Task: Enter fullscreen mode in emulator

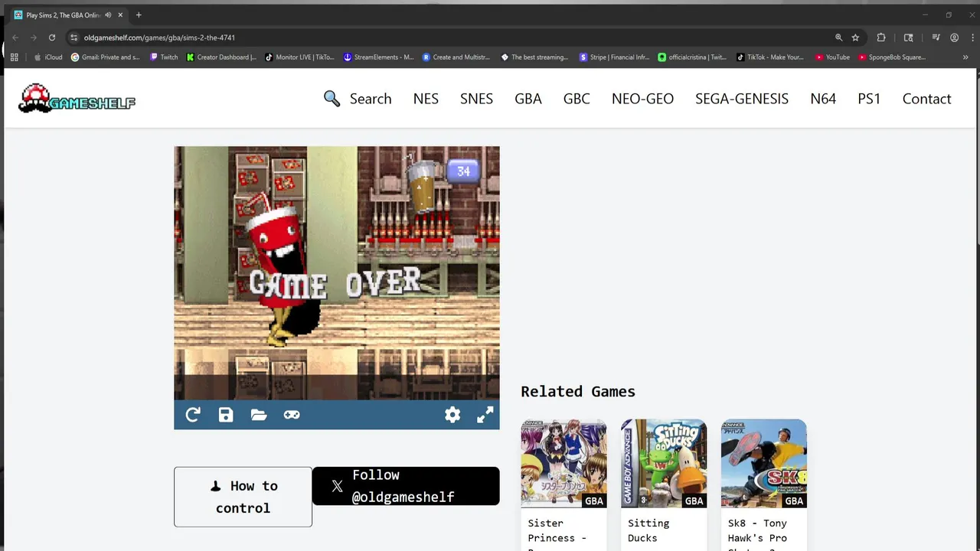Action: 485,415
